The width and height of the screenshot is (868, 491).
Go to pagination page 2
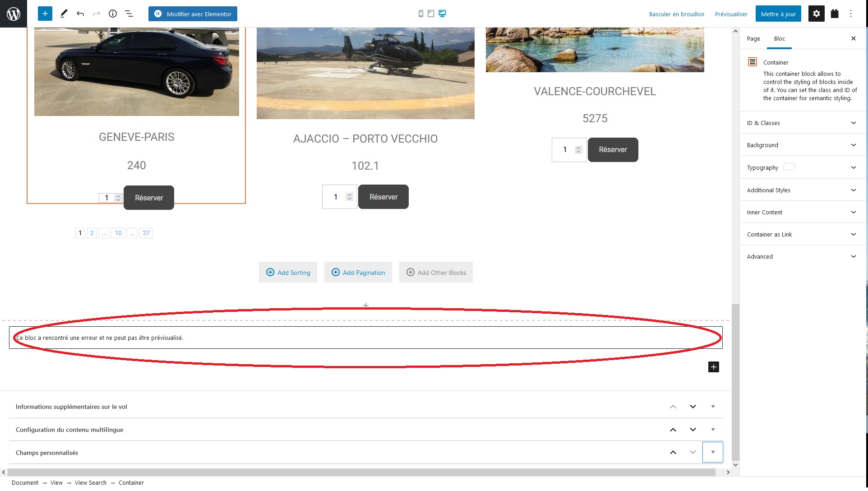(x=92, y=233)
